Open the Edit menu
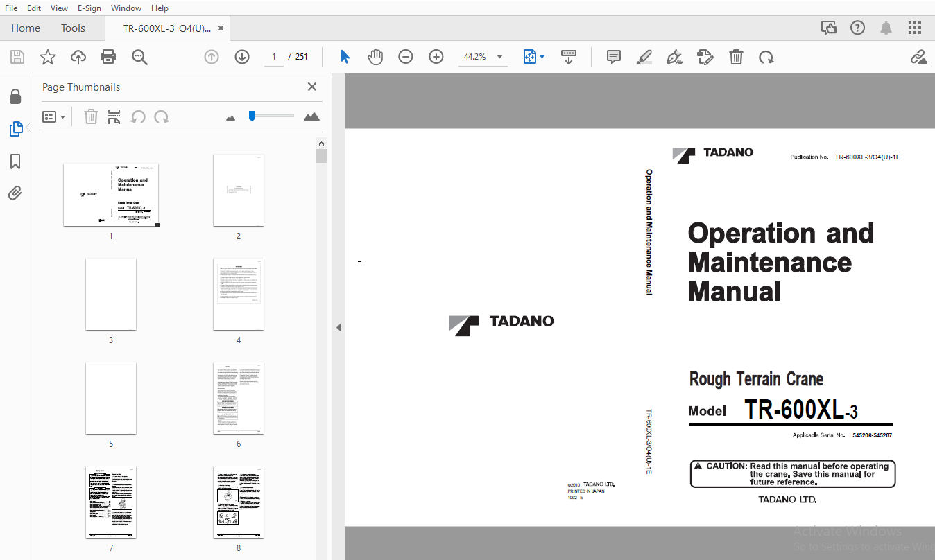This screenshot has width=935, height=560. tap(34, 8)
